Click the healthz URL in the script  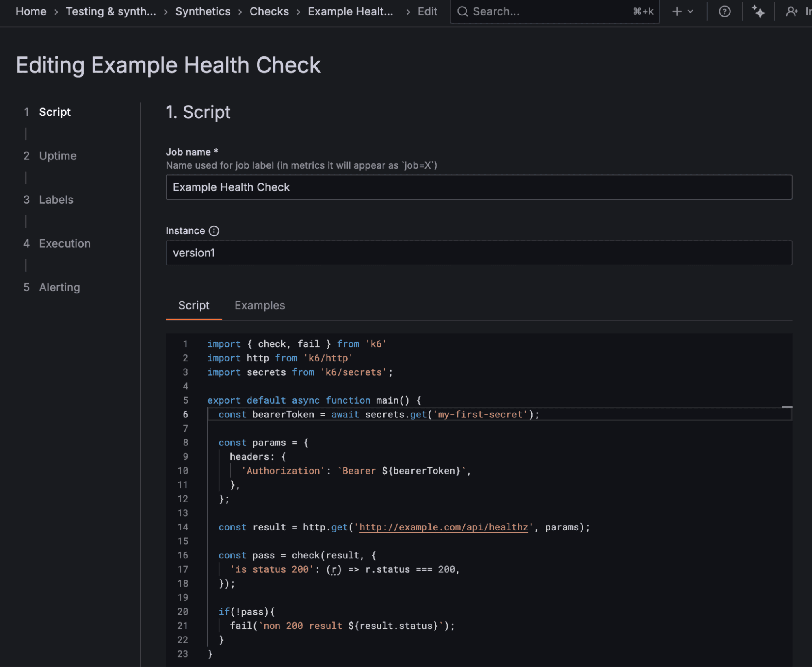[443, 527]
